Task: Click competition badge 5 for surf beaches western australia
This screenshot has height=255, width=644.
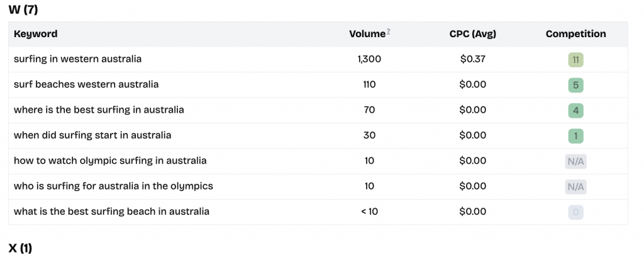Action: pos(575,85)
